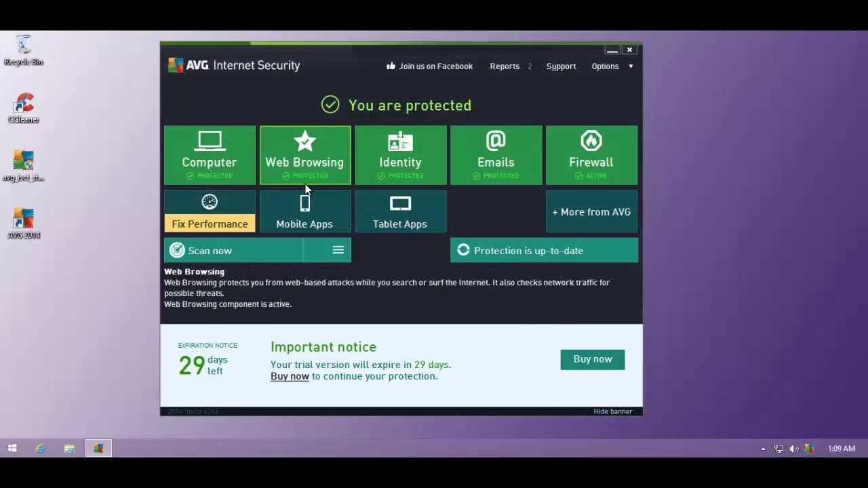This screenshot has width=868, height=488.
Task: Open the Identity protection tile
Action: pyautogui.click(x=401, y=155)
